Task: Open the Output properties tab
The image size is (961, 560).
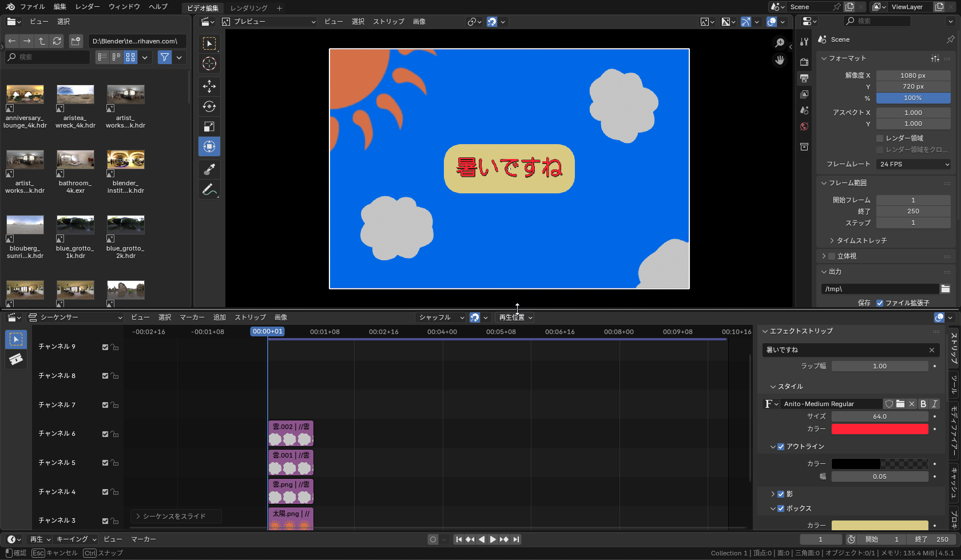Action: point(804,78)
